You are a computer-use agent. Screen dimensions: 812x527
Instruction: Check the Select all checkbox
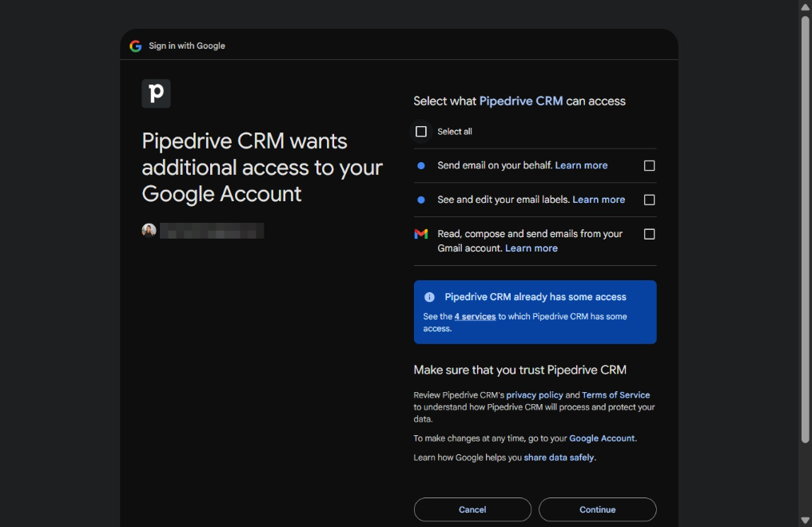[x=421, y=132]
